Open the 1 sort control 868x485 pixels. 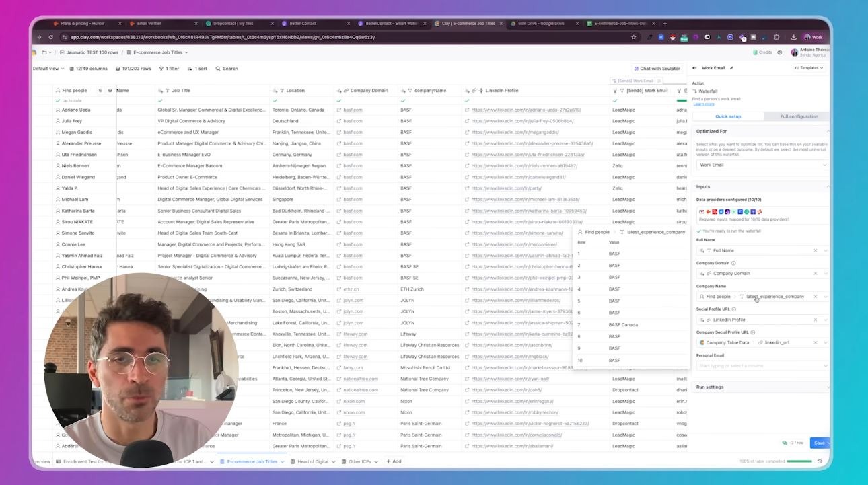tap(197, 69)
